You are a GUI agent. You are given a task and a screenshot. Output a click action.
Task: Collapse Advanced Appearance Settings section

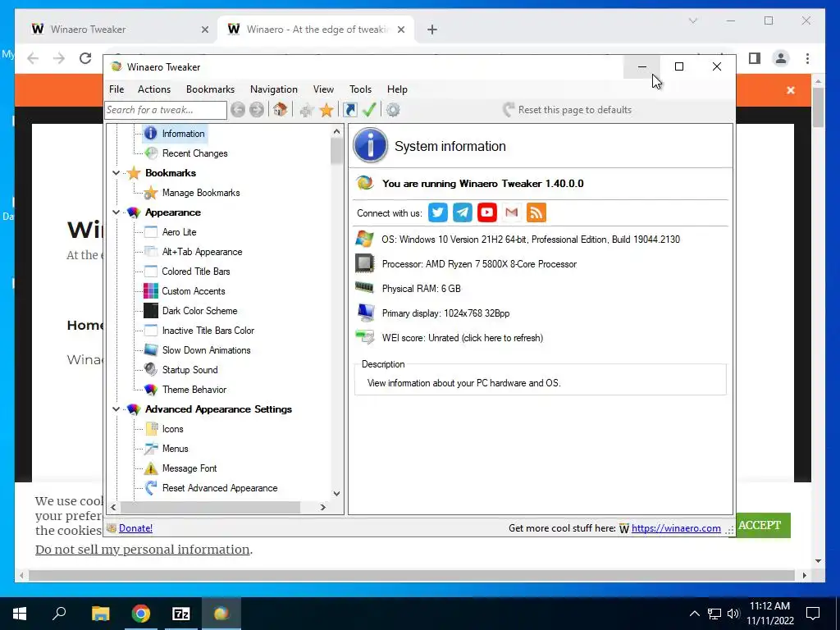tap(116, 409)
